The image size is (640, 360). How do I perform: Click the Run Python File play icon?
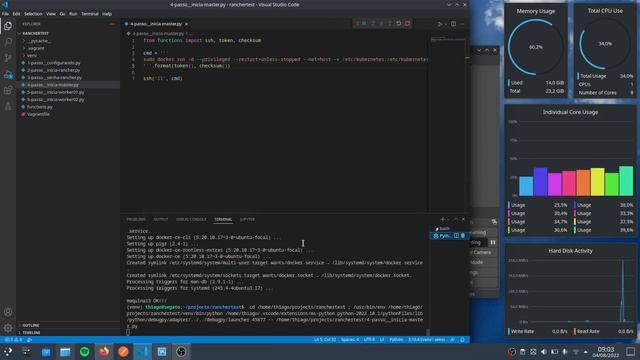pos(439,24)
